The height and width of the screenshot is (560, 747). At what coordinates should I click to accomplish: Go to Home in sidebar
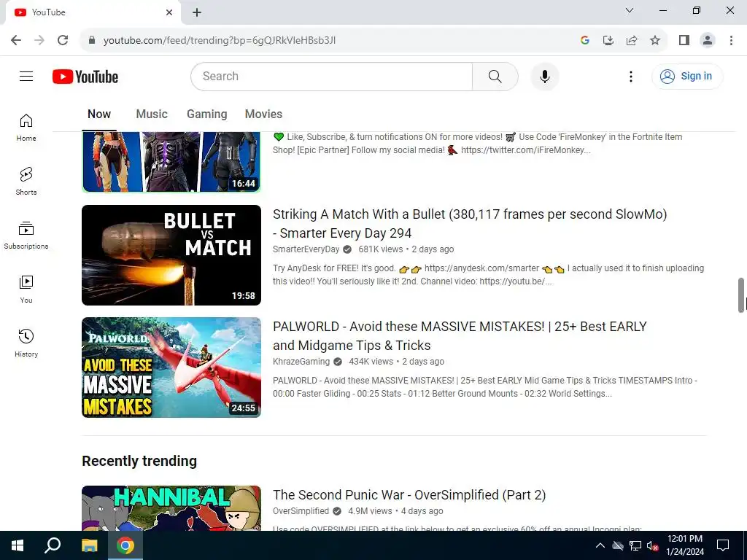(x=26, y=128)
